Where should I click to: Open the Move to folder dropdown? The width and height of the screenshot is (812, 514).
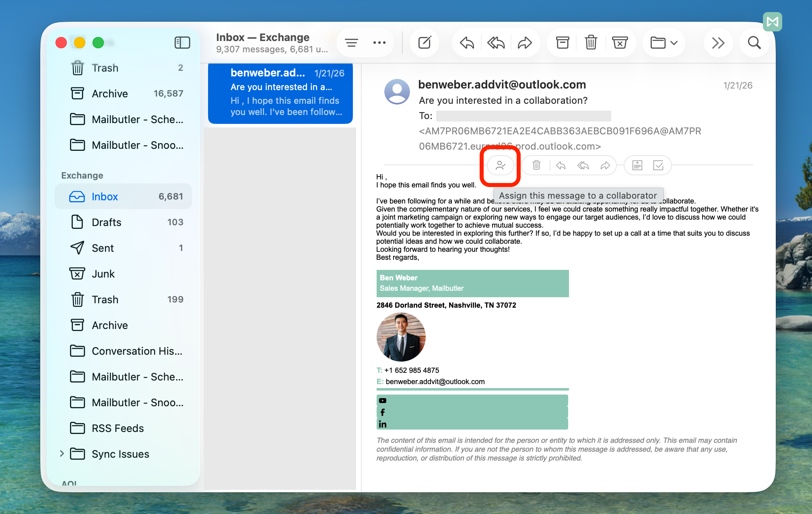(664, 43)
